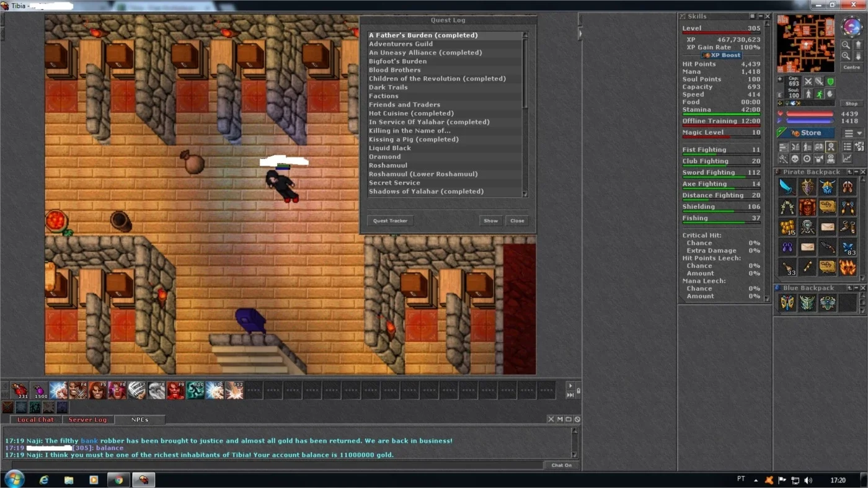Image resolution: width=868 pixels, height=488 pixels.
Task: Click the red health bar
Action: click(x=810, y=113)
